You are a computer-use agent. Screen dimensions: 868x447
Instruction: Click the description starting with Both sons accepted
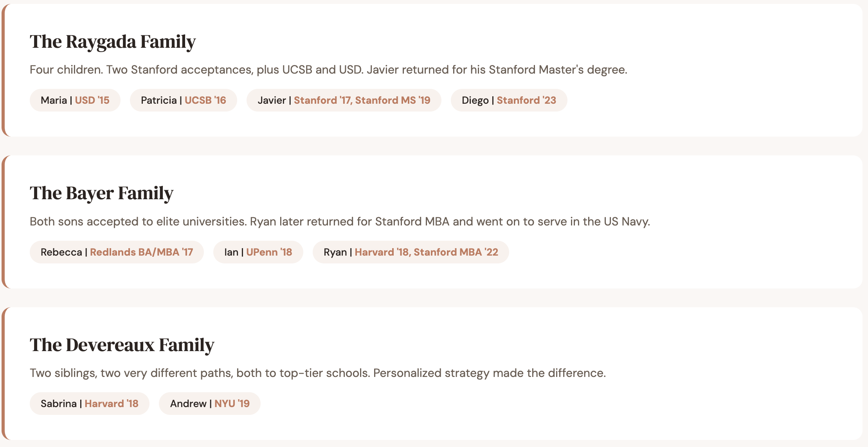(x=340, y=222)
